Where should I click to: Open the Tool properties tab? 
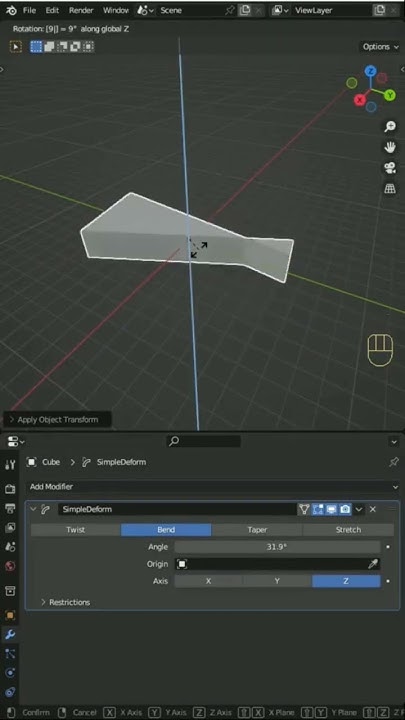[x=10, y=464]
